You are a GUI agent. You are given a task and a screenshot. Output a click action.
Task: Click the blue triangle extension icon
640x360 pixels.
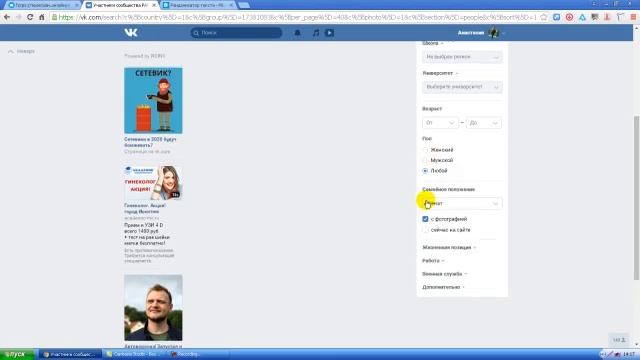tap(582, 17)
